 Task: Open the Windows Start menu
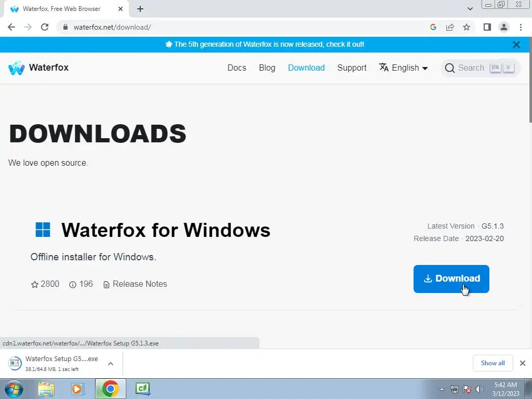14,389
